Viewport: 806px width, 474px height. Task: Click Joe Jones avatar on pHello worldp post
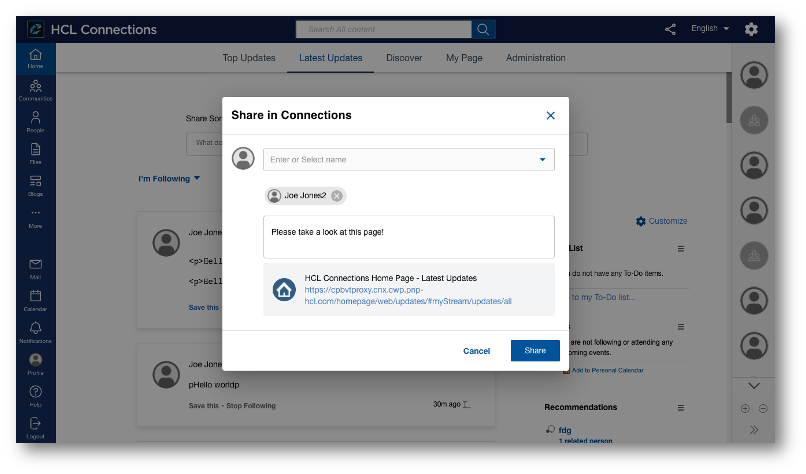(166, 374)
